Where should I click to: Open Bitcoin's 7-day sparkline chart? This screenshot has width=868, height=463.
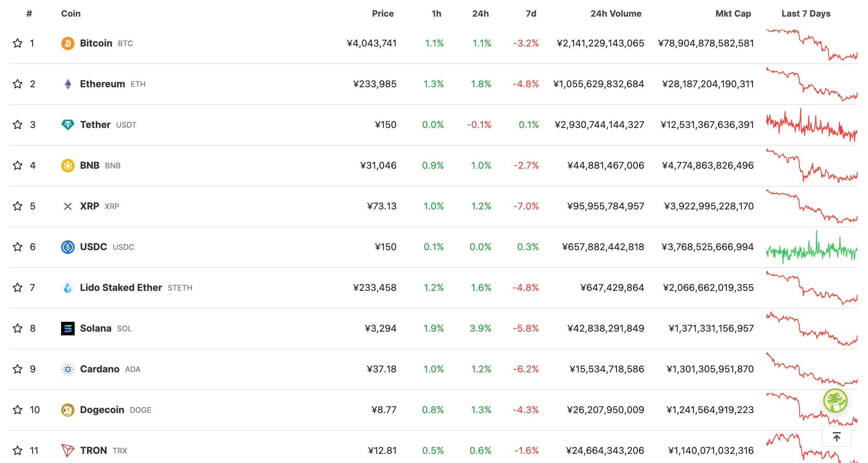pyautogui.click(x=812, y=45)
